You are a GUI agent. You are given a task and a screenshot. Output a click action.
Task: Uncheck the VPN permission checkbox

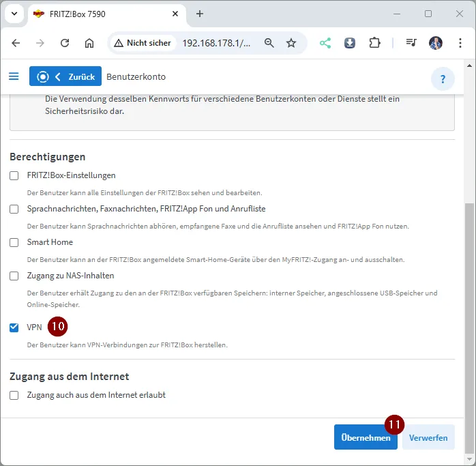[x=14, y=327]
